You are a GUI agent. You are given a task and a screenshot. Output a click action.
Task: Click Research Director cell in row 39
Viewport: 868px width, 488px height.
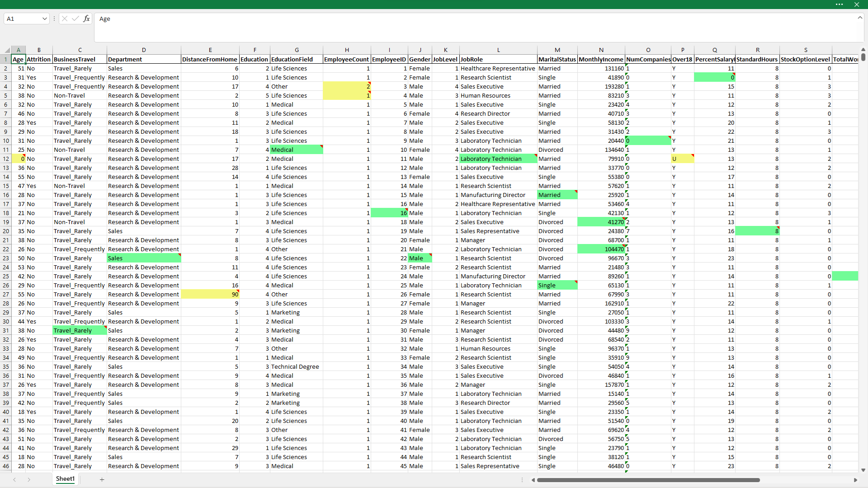coord(498,403)
